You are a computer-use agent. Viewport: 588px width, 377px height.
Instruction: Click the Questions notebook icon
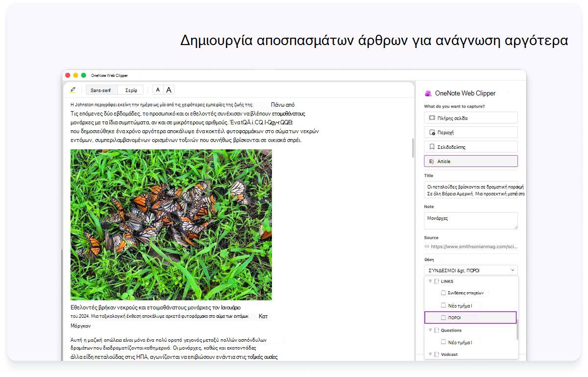click(437, 330)
